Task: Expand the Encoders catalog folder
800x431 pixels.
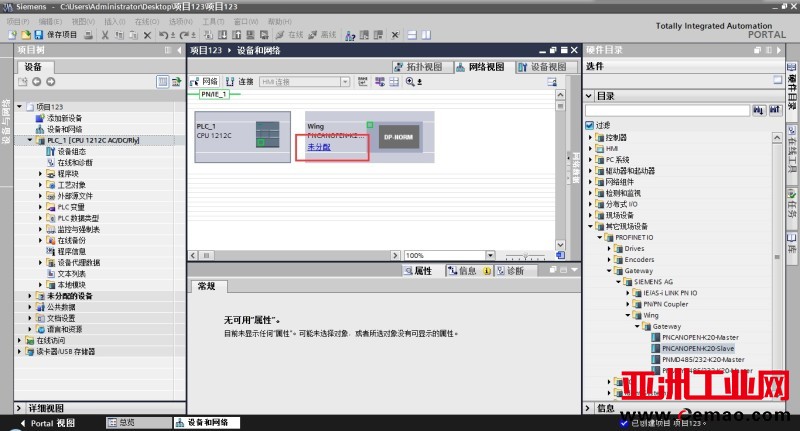Action: (x=609, y=260)
